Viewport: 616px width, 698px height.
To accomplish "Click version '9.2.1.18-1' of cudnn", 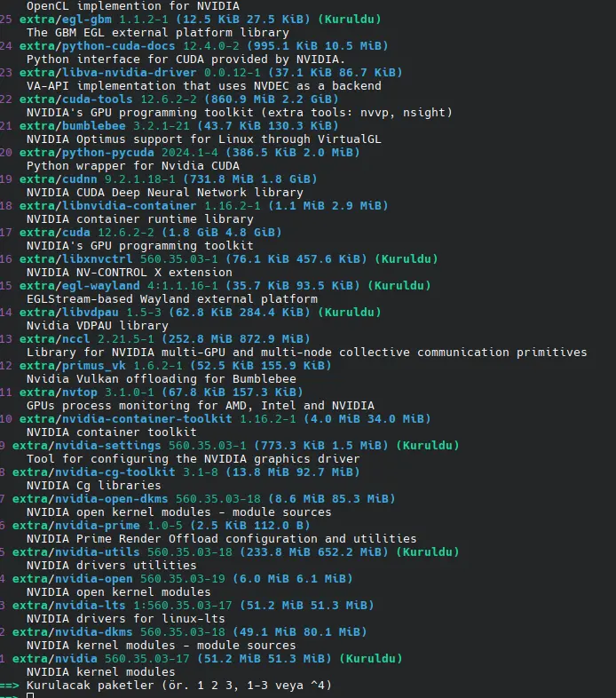I will (139, 179).
